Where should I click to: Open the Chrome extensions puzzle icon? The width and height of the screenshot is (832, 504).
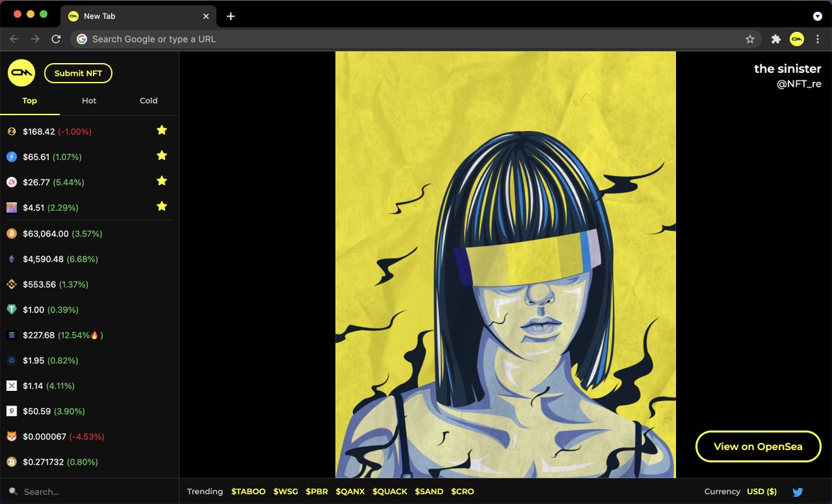coord(776,40)
